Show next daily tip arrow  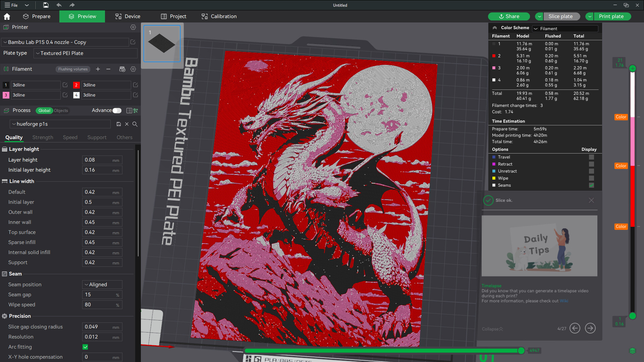click(590, 328)
